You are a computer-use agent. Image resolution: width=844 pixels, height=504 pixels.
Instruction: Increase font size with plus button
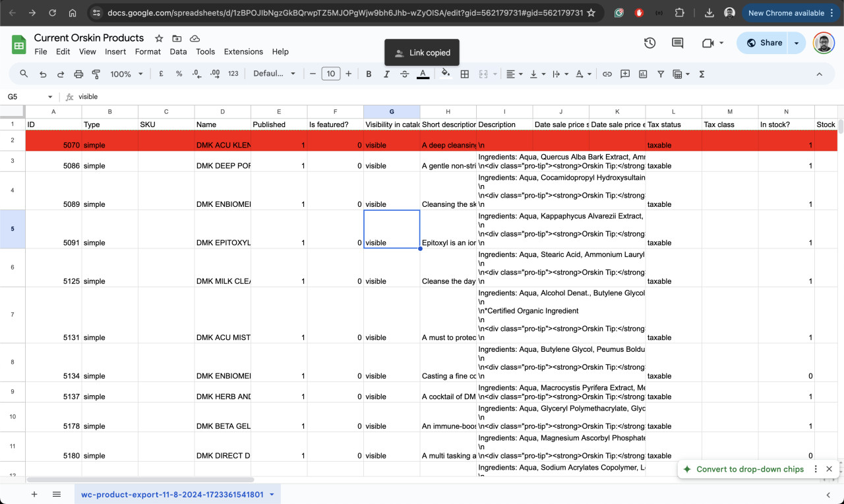click(349, 74)
